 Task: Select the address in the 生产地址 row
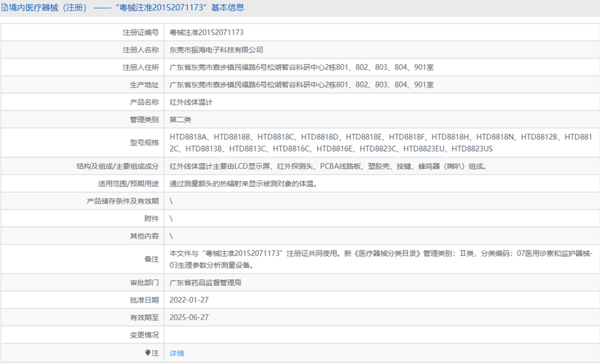click(301, 85)
